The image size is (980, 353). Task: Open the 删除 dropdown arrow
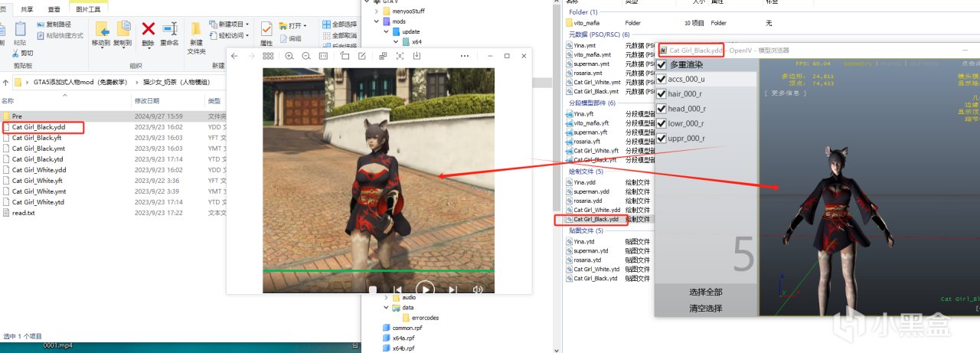coord(148,48)
